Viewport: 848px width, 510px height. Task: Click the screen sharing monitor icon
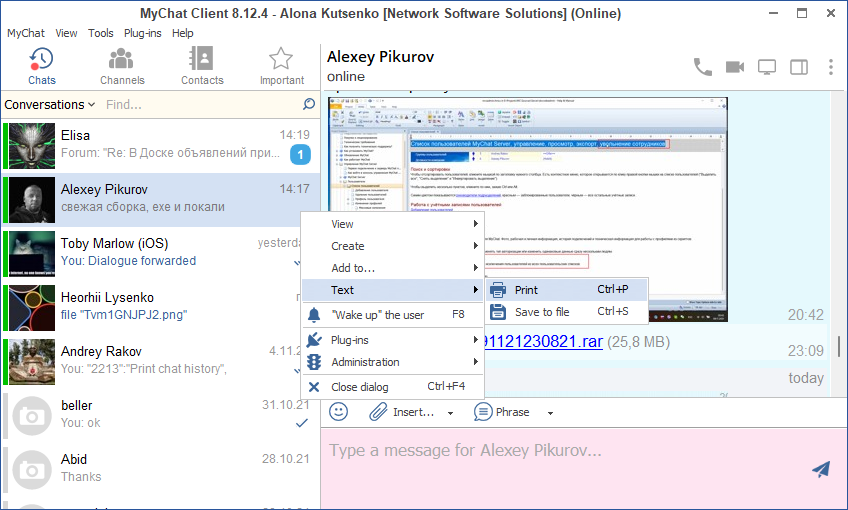click(767, 67)
